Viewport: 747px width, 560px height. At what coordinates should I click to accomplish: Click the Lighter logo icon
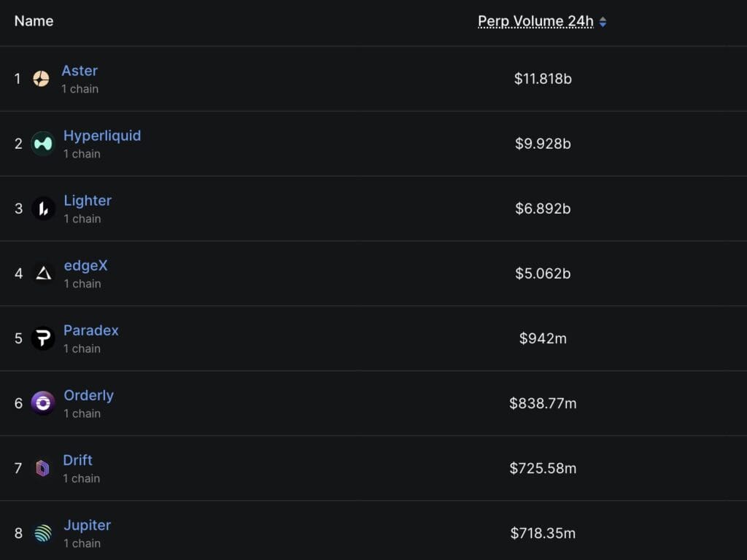(43, 209)
